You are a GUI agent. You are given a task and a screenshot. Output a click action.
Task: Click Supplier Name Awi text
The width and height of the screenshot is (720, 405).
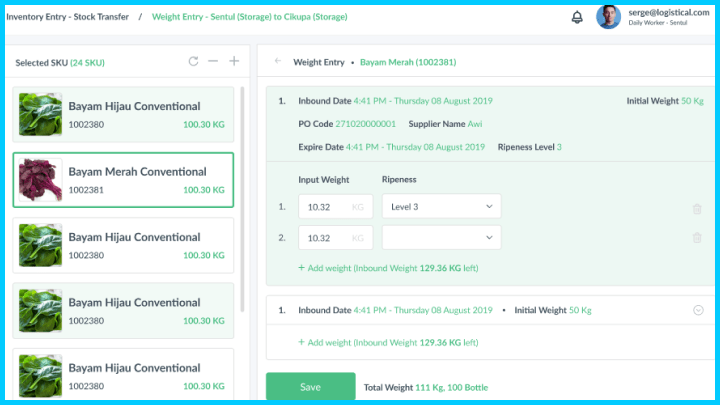[445, 124]
